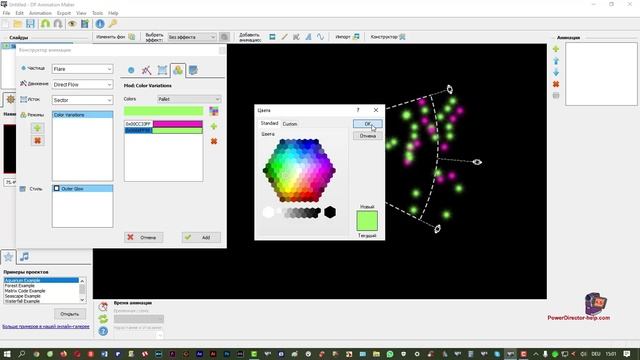This screenshot has height=360, width=640.
Task: Click the change background icon (Изменить фон)
Action: click(x=132, y=37)
